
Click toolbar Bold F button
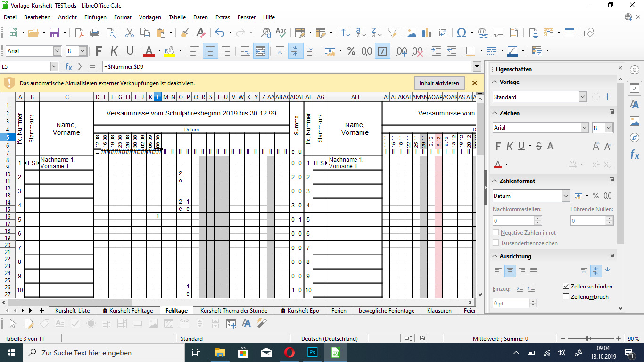click(x=99, y=51)
